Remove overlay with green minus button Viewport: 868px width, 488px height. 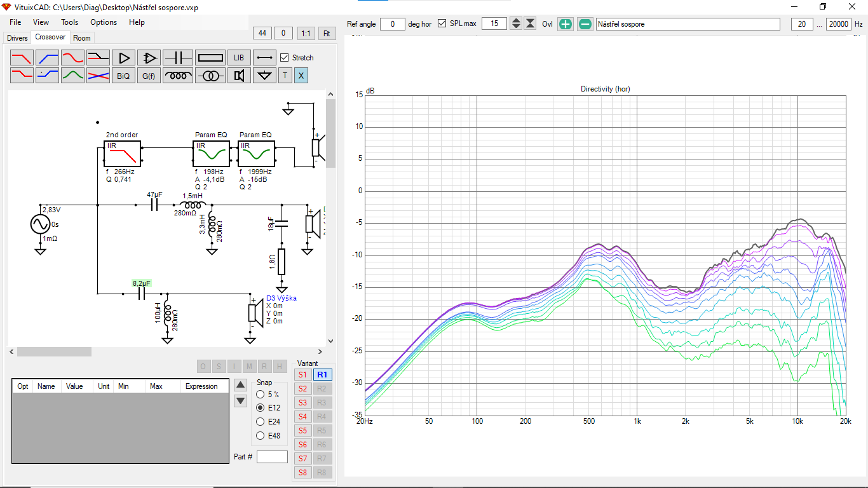click(585, 24)
